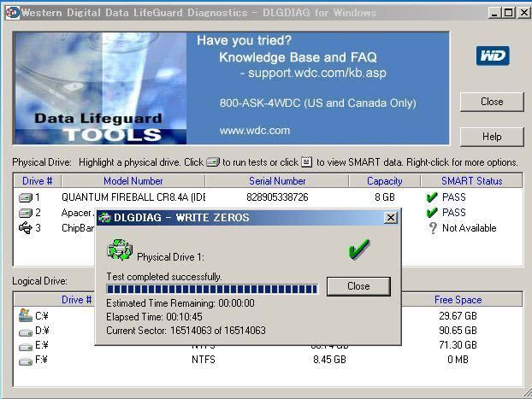Click Test completed successfully message
Viewport: 532px width, 399px height.
coord(164,277)
